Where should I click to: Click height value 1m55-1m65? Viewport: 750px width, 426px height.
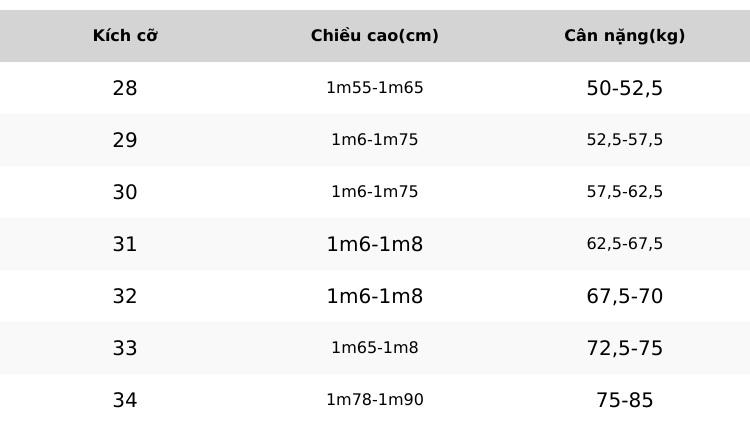pyautogui.click(x=375, y=88)
